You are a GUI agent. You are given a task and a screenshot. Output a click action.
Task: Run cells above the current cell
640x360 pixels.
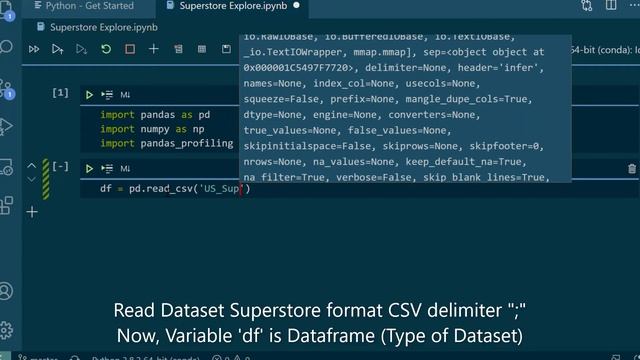pos(58,49)
